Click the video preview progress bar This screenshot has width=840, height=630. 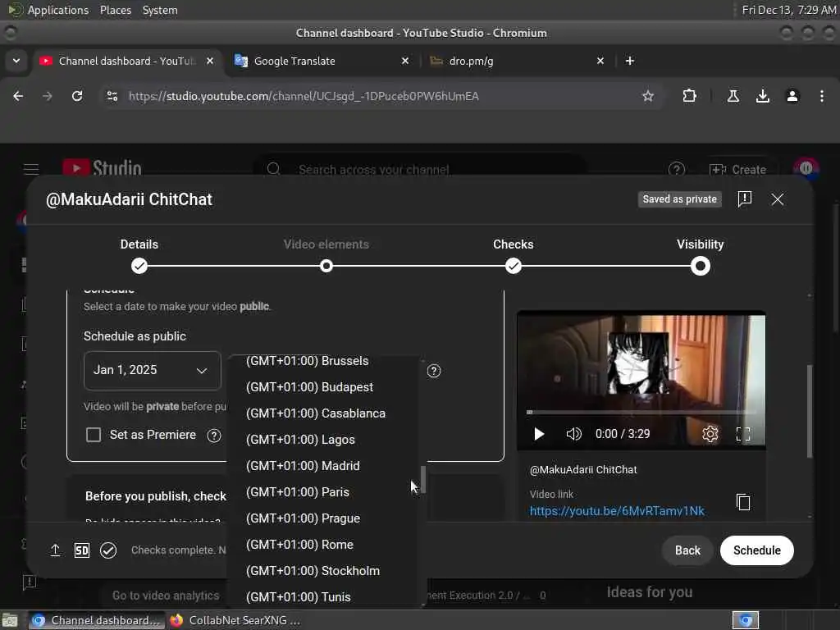[x=640, y=412]
